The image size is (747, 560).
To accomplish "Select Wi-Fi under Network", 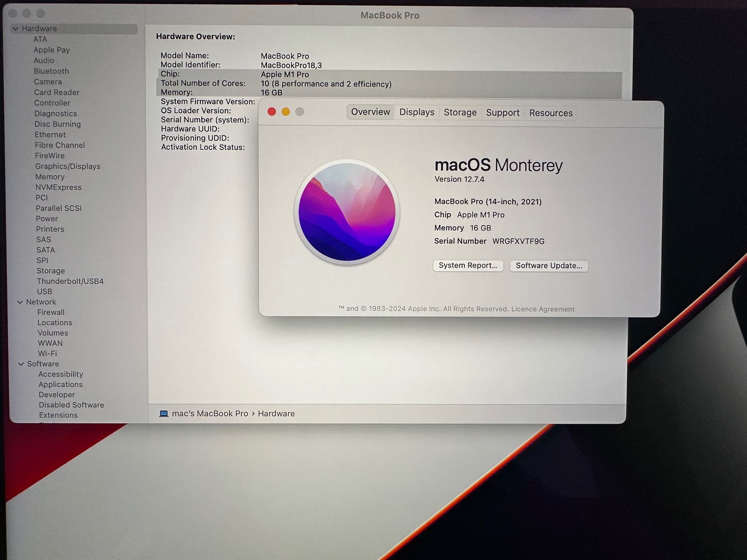I will pyautogui.click(x=47, y=354).
